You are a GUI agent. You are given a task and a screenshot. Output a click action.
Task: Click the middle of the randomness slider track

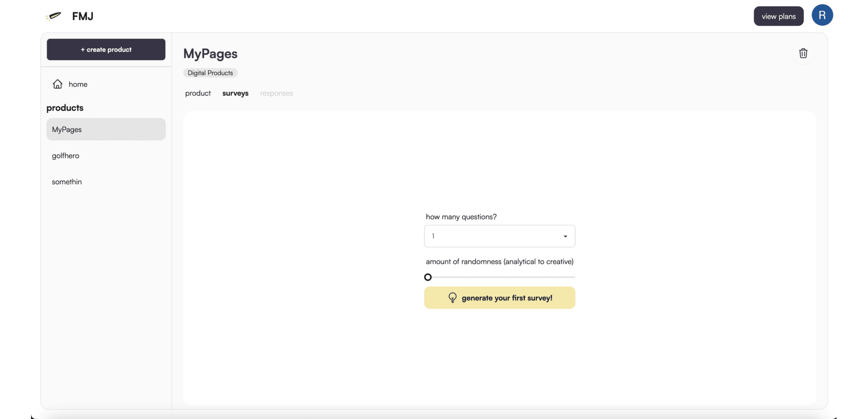click(500, 277)
